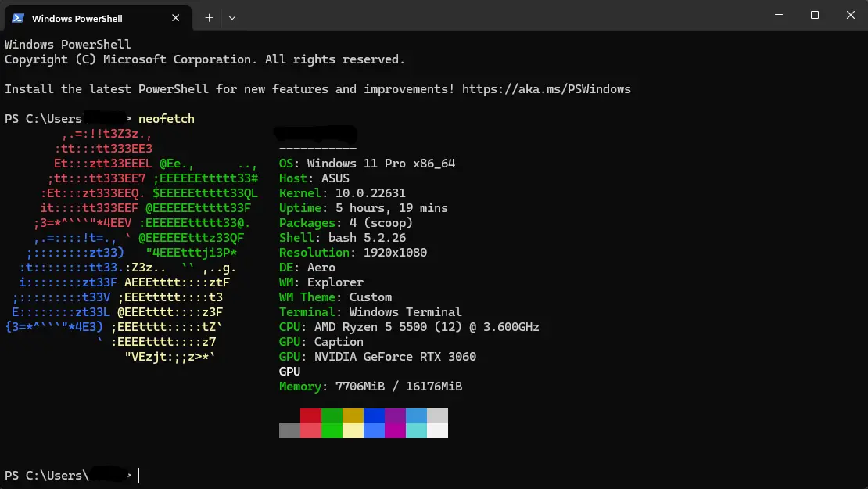Click the dark blue color block
The width and height of the screenshot is (868, 489).
click(374, 416)
